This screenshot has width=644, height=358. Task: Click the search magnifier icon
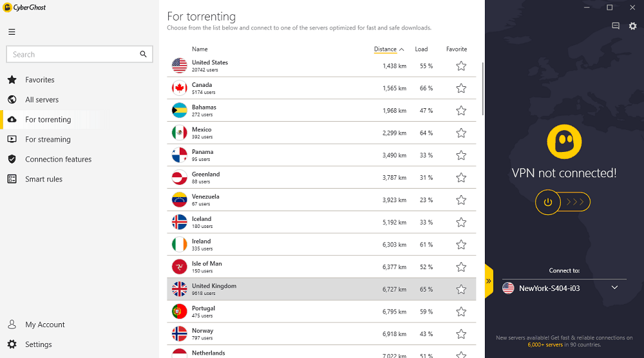pos(143,54)
